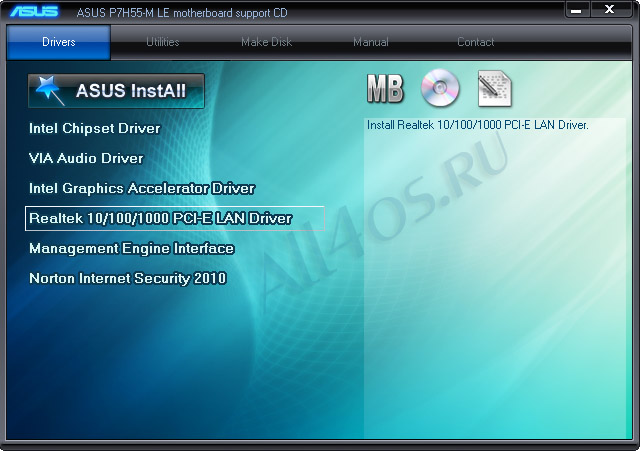Install VIA Audio Driver

(86, 158)
